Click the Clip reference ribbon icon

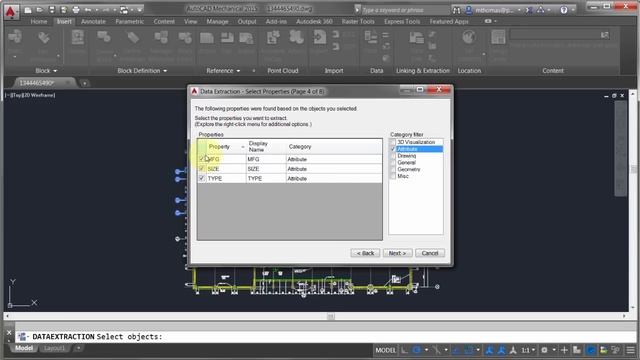[x=227, y=38]
